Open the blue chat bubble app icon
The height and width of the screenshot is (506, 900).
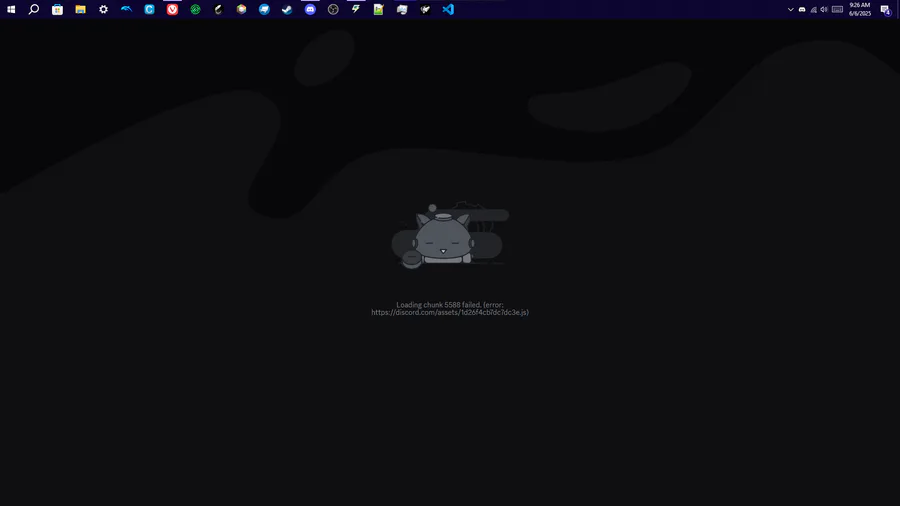[264, 9]
